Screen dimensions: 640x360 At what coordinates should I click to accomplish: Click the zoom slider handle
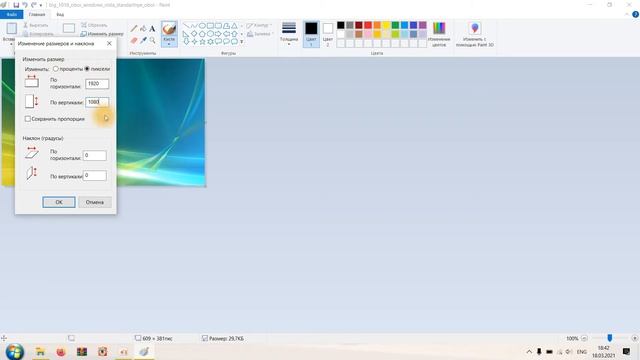609,338
